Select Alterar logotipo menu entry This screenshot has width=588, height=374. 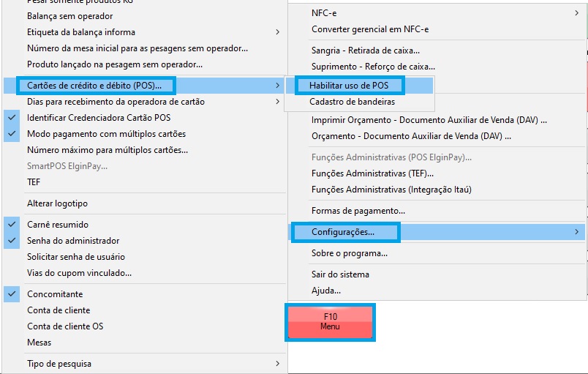pyautogui.click(x=57, y=203)
